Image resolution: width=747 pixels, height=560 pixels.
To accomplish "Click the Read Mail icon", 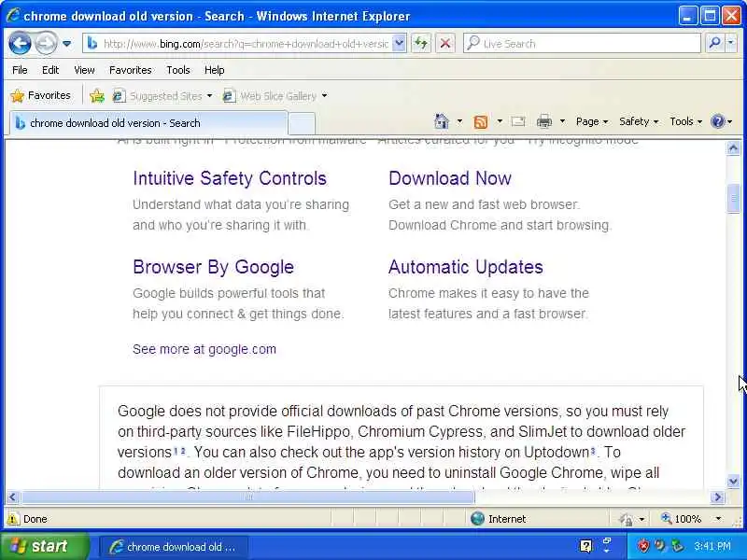I will click(518, 121).
